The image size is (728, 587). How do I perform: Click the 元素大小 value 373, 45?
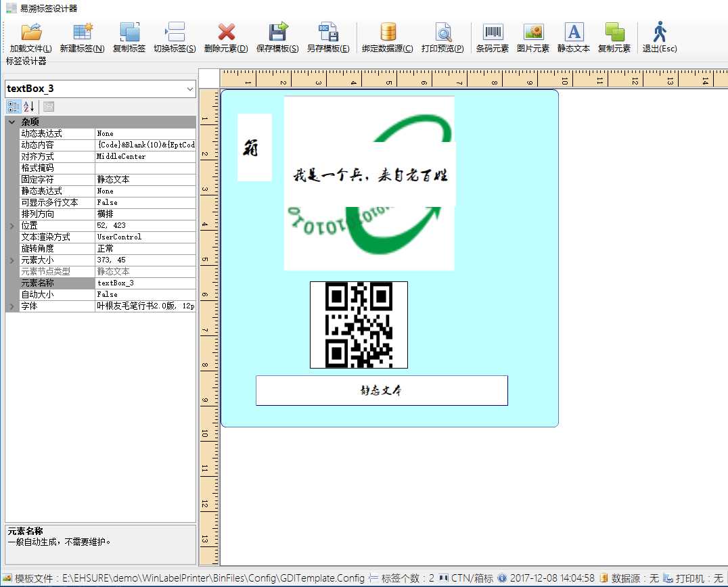tap(145, 260)
